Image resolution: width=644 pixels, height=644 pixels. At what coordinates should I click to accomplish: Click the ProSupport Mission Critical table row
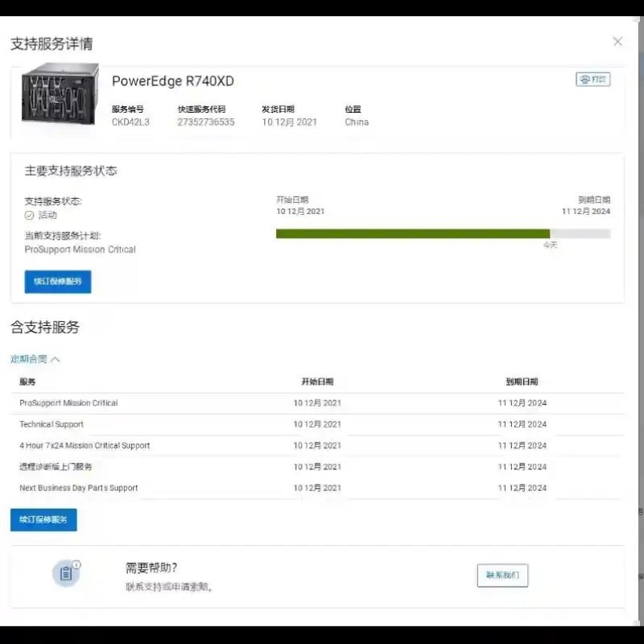coord(317,403)
